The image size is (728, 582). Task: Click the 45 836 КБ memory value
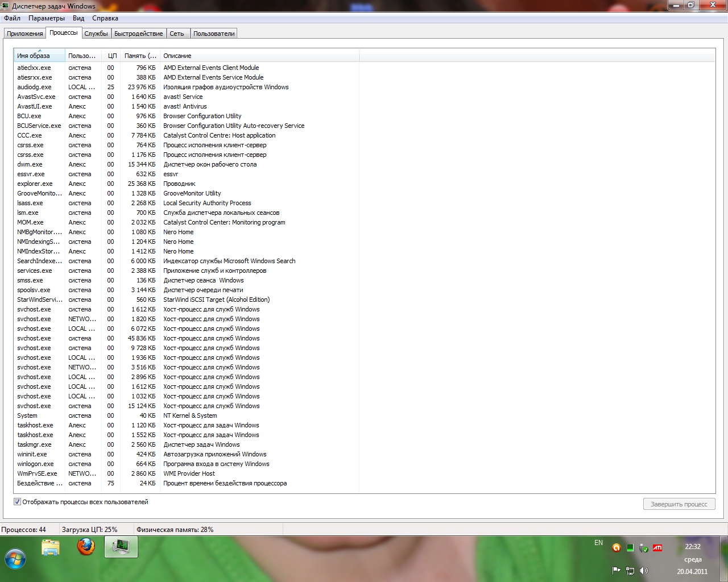(x=142, y=338)
